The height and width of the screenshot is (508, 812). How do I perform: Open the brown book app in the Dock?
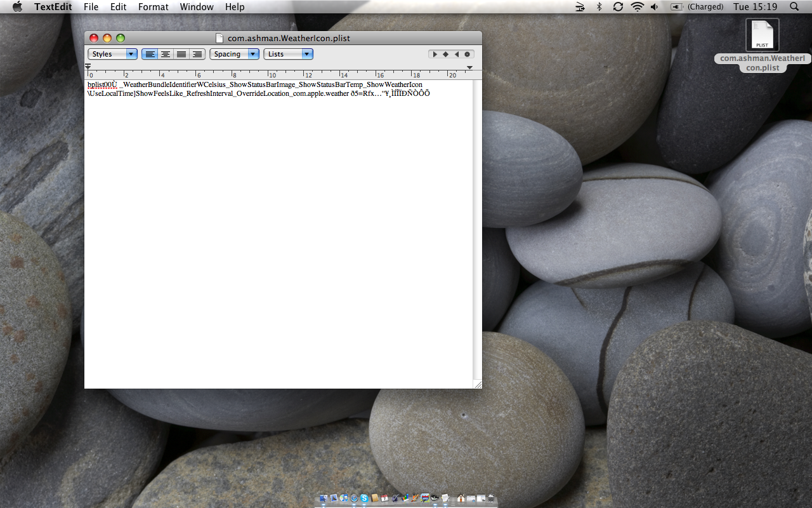point(374,498)
